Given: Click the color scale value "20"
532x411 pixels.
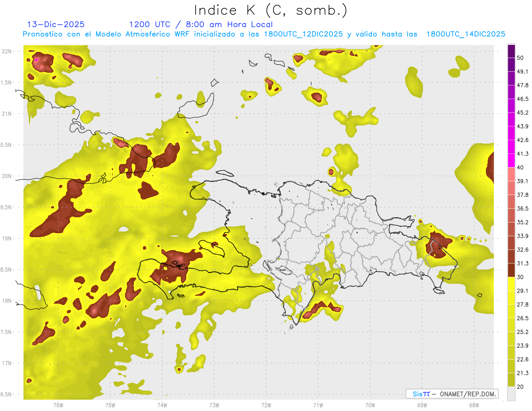Looking at the screenshot, I should click(x=521, y=387).
